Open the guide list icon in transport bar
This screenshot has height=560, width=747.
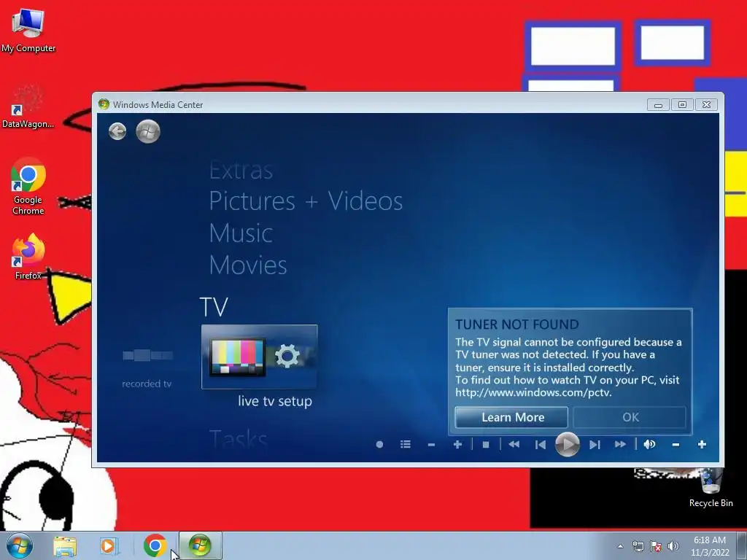(x=406, y=444)
